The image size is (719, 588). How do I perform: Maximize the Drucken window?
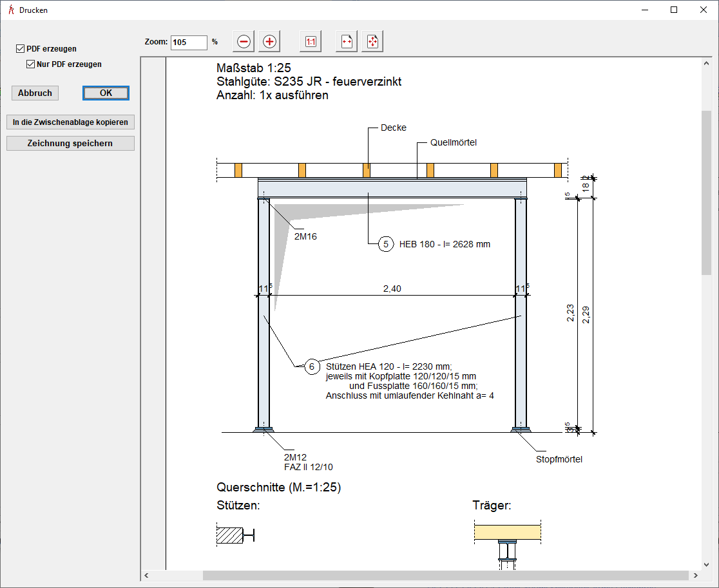[x=673, y=10]
